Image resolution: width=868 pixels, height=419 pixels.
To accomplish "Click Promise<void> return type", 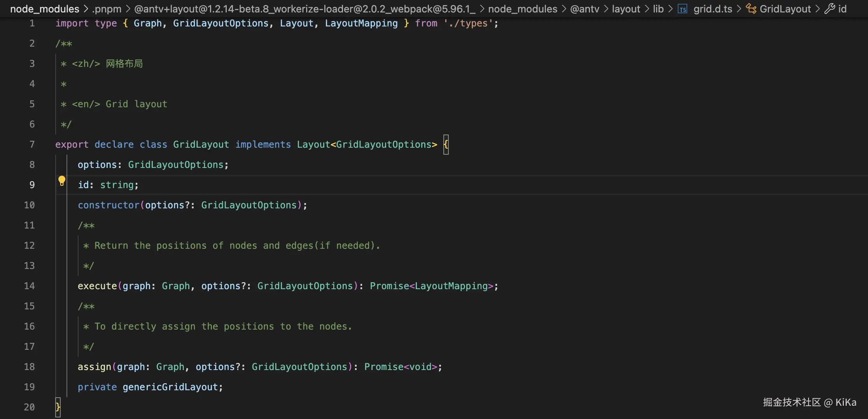I will click(401, 367).
